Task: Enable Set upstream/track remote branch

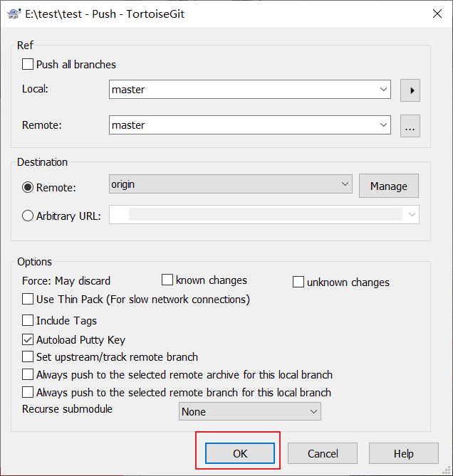Action: click(x=28, y=356)
